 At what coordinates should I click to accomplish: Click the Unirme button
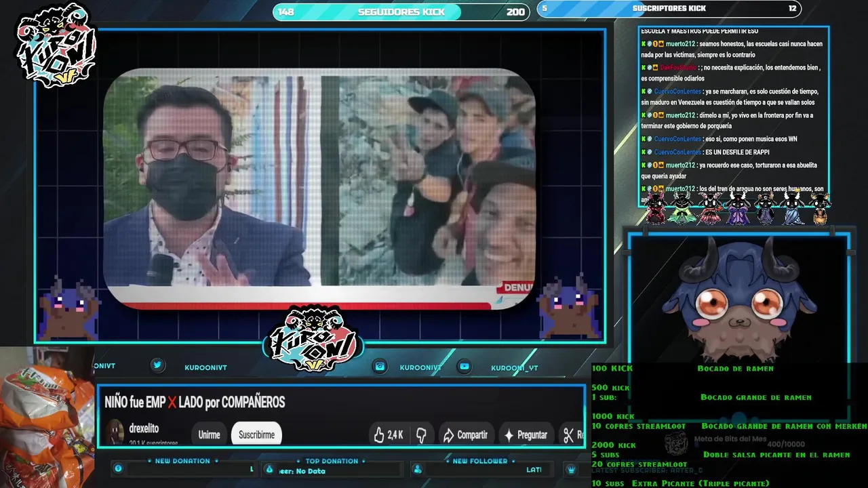[209, 435]
